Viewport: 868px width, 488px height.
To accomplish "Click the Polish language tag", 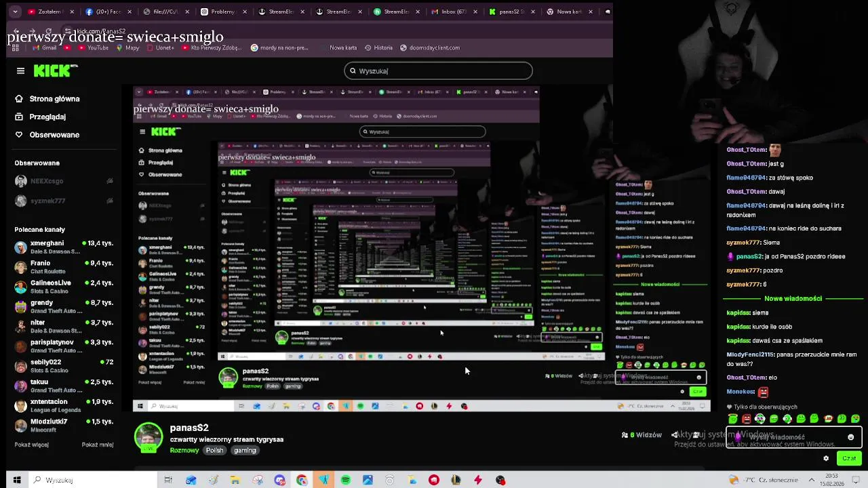I will coord(215,450).
